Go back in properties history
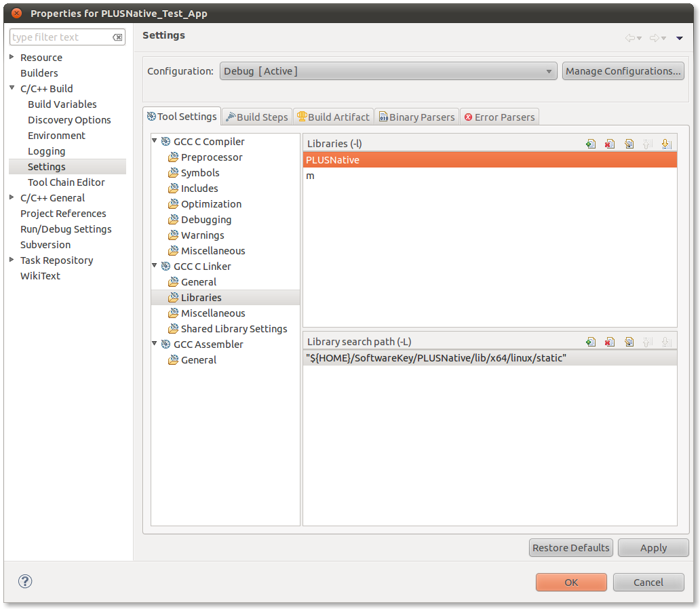Viewport: 700px width, 609px height. 630,38
